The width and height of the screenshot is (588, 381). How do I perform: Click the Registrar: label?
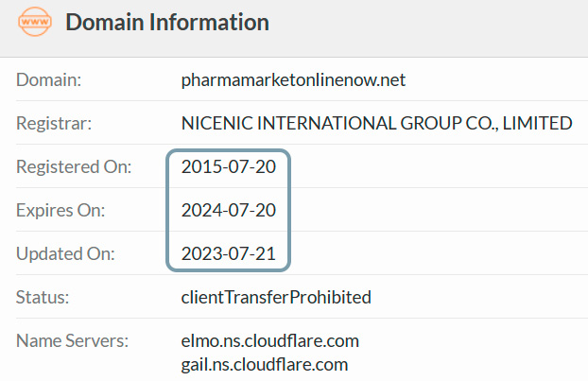pos(54,123)
